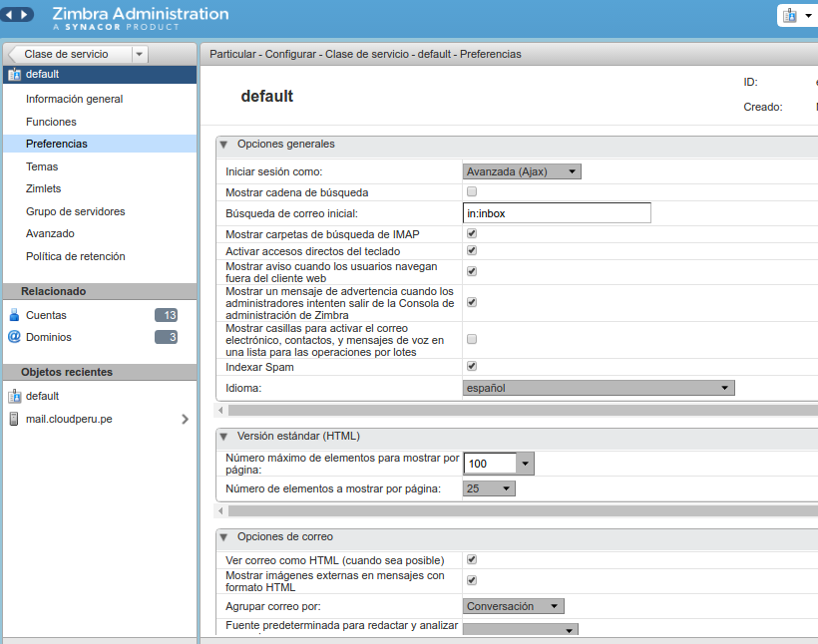Open the Avanzado section
This screenshot has width=818, height=644.
(50, 233)
